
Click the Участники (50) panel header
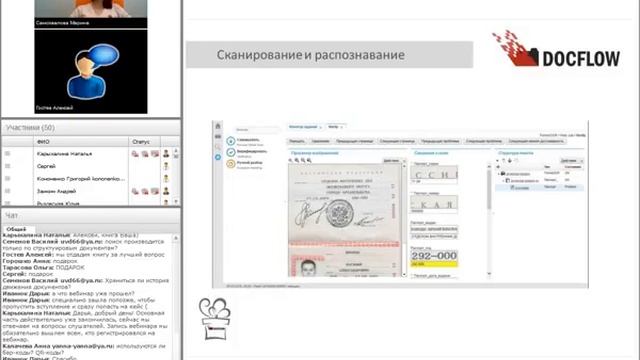[x=91, y=128]
